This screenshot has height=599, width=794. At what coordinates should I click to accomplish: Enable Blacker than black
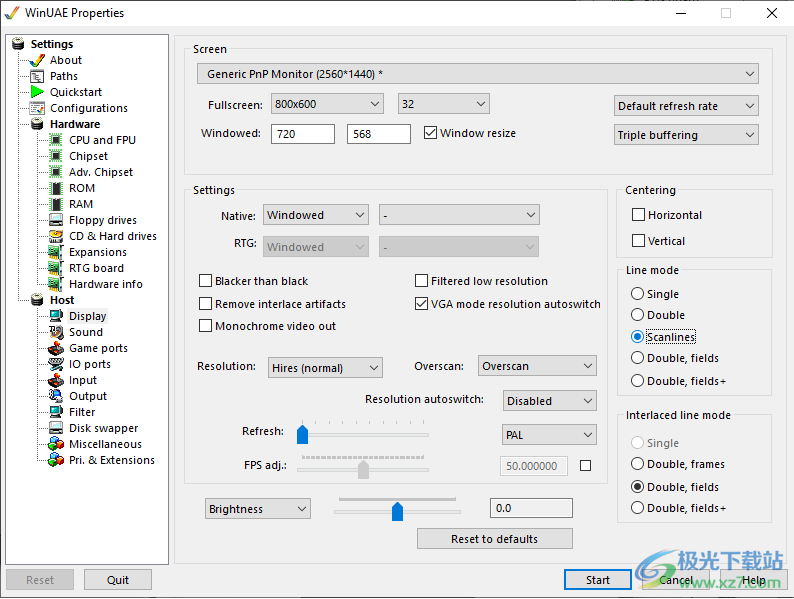click(x=206, y=281)
